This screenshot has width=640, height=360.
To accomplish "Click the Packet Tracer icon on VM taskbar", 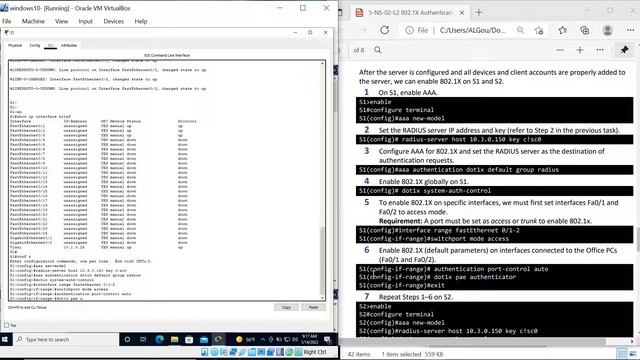I will pyautogui.click(x=218, y=340).
